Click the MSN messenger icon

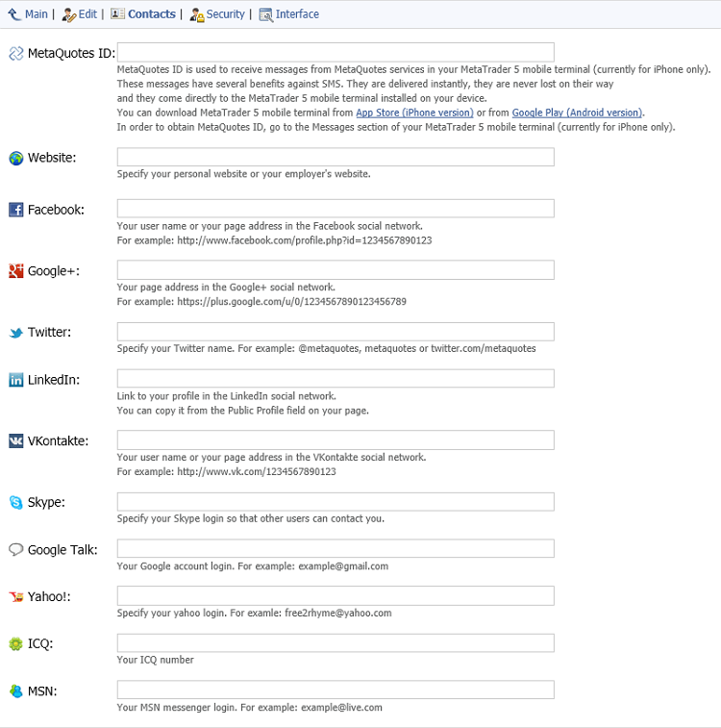(x=15, y=691)
